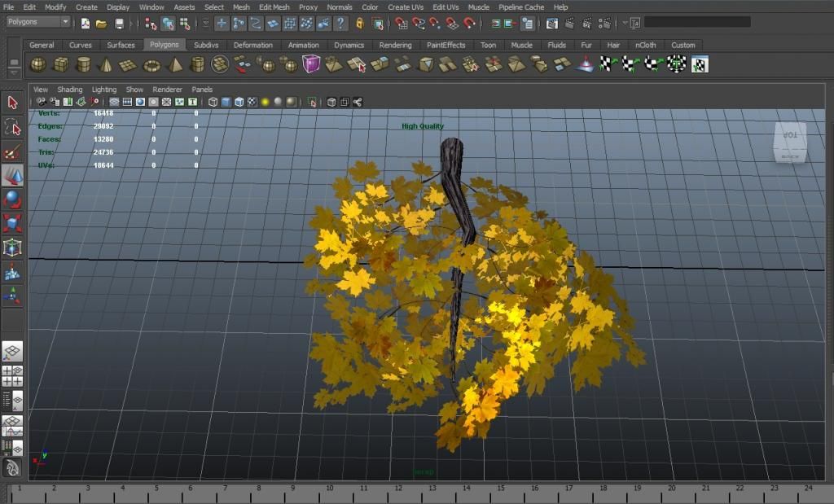Save the scene with floppy disk icon
The image size is (834, 504).
point(120,24)
